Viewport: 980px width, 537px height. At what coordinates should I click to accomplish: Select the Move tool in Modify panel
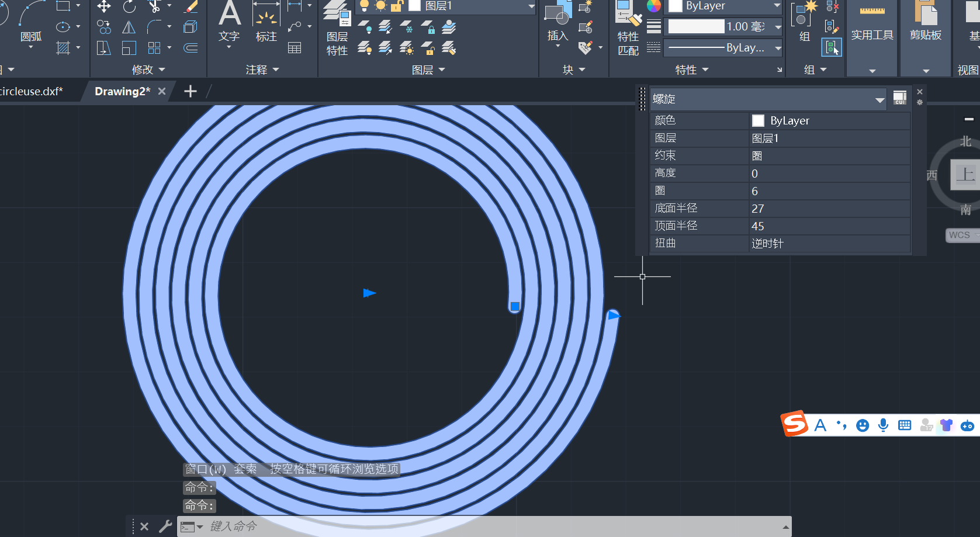click(x=104, y=7)
